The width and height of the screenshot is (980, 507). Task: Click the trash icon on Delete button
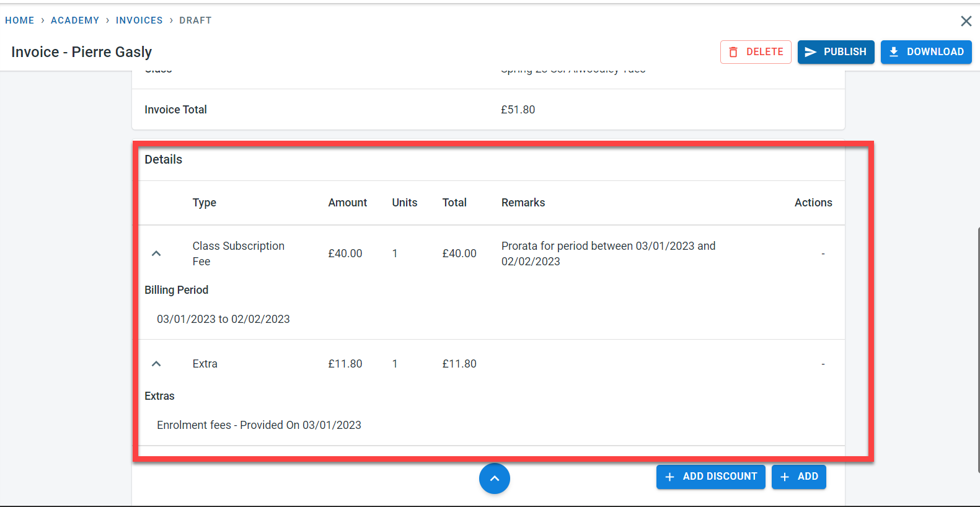733,52
